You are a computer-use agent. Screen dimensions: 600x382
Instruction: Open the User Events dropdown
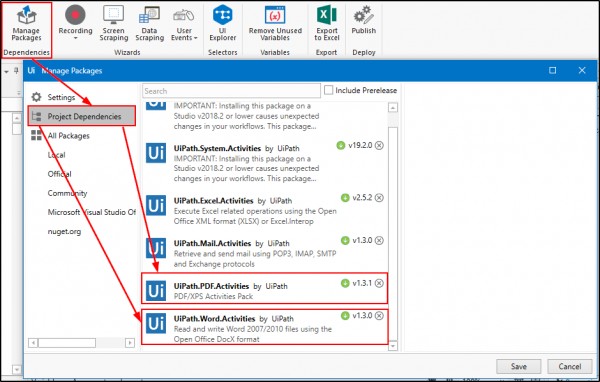[x=184, y=24]
